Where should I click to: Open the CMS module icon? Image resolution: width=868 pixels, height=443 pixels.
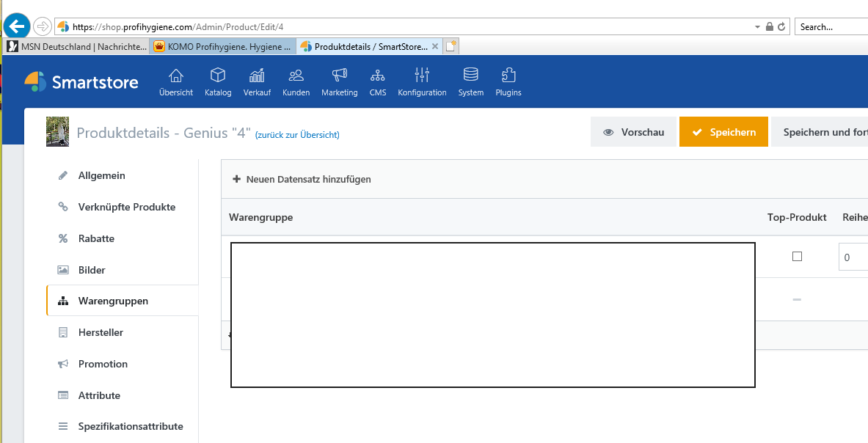[377, 76]
